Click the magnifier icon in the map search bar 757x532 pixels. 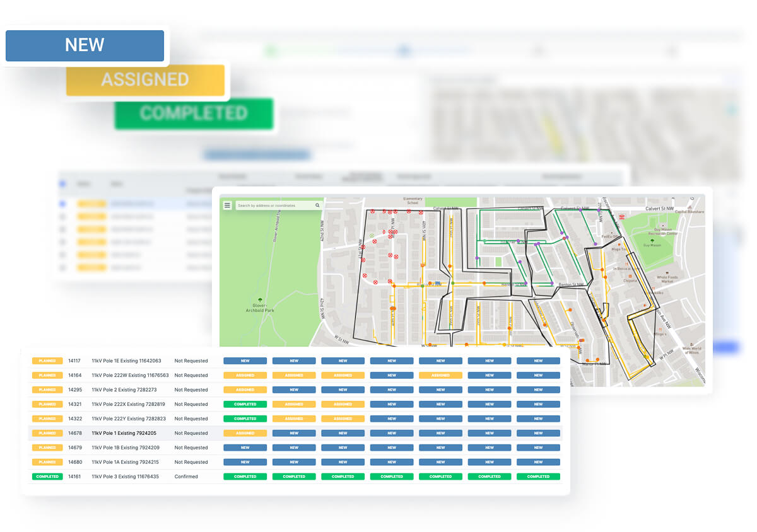point(317,205)
